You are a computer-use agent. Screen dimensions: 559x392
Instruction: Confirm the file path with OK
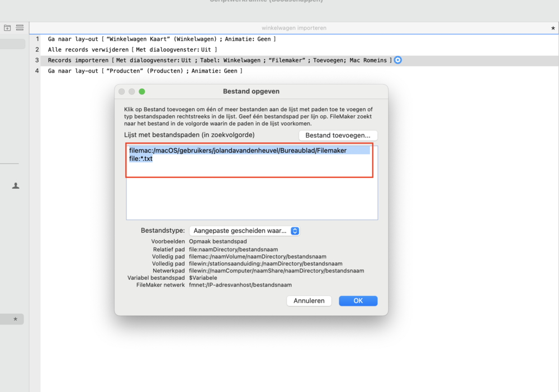[x=358, y=300]
